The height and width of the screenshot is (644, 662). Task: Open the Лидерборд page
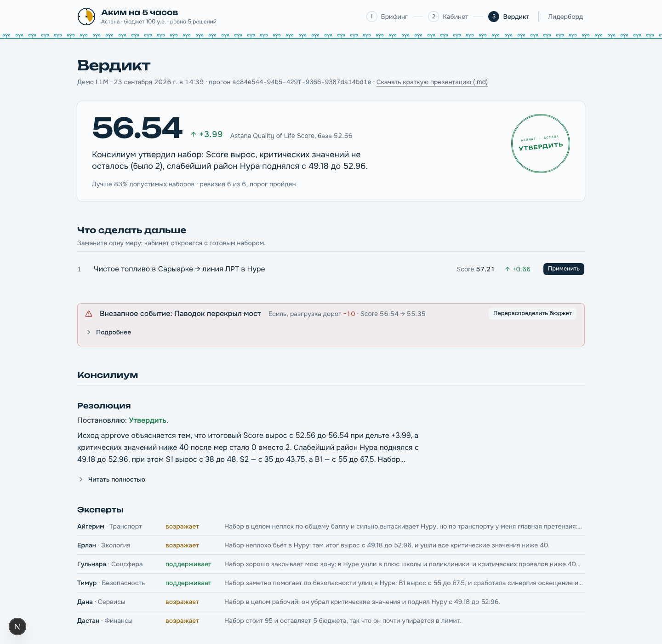pos(565,17)
